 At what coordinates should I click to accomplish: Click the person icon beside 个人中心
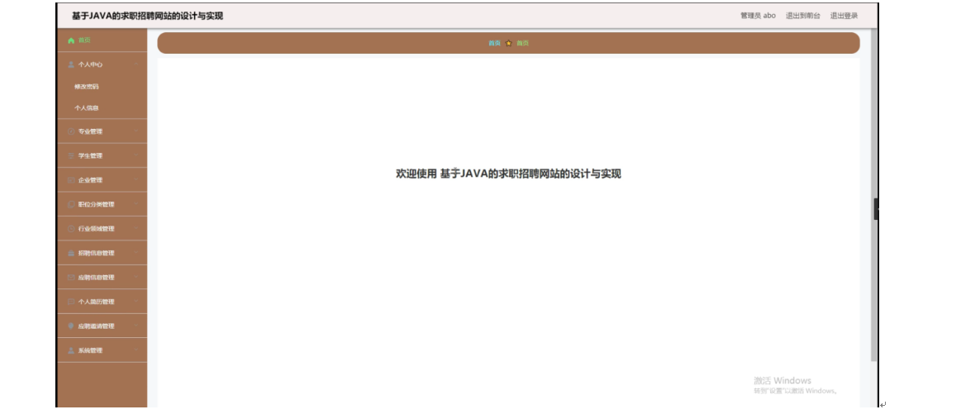71,64
